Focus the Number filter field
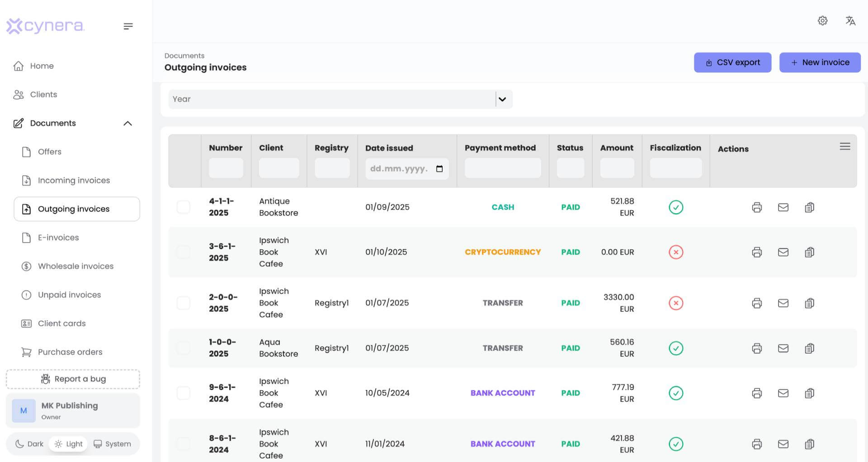 [226, 168]
